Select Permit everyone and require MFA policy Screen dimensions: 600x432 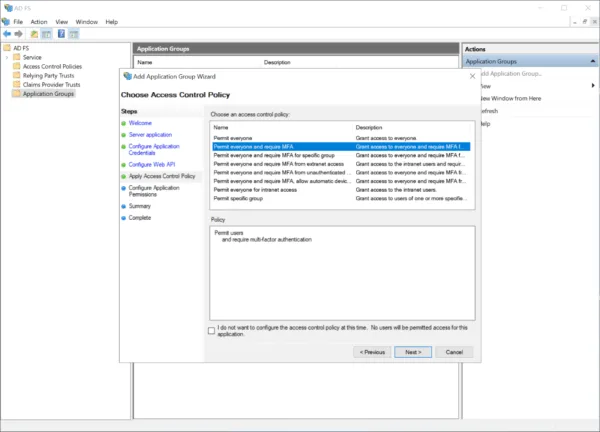point(341,147)
